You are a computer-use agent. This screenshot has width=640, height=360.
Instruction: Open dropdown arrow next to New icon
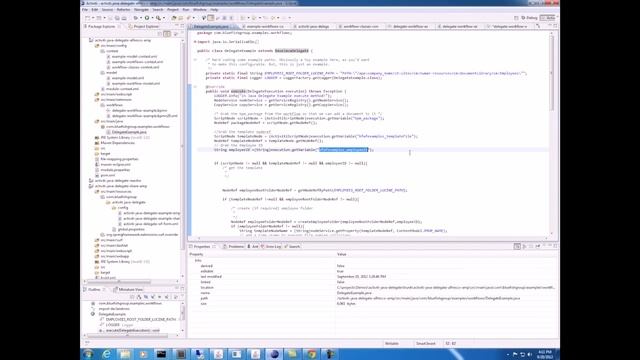click(93, 18)
